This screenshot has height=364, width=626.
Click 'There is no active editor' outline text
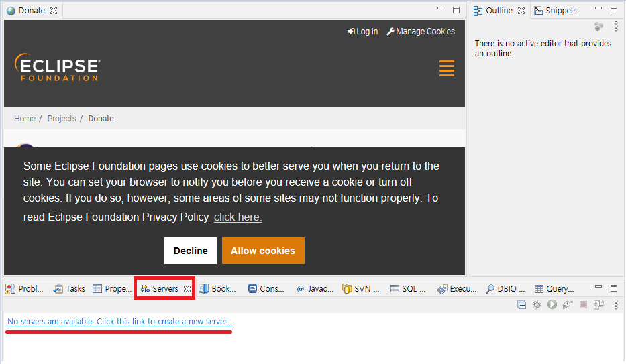tap(543, 48)
